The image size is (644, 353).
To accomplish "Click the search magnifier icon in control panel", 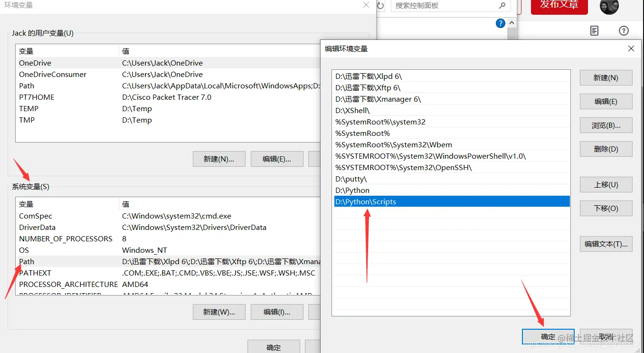I will click(x=502, y=6).
